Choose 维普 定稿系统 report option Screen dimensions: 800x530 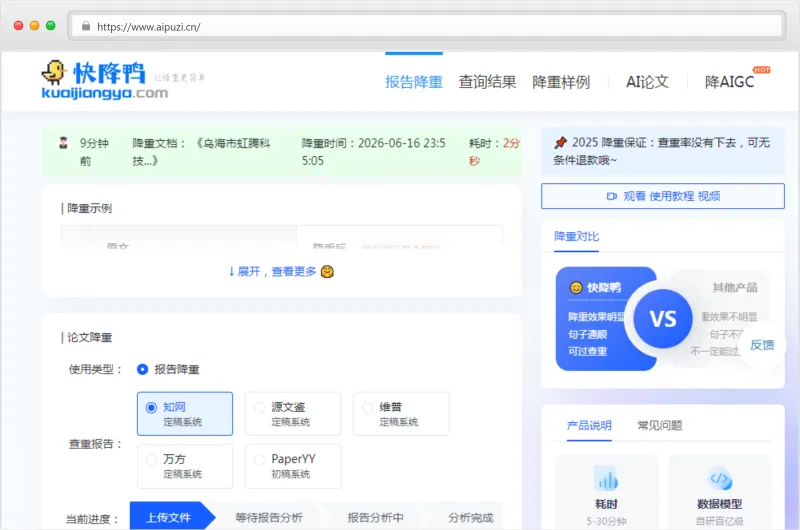[401, 414]
